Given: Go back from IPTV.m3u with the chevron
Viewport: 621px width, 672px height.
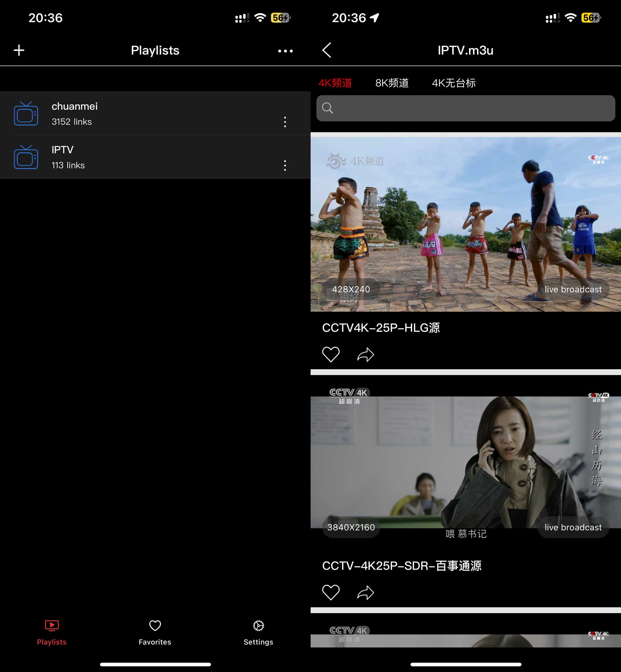Looking at the screenshot, I should click(326, 50).
